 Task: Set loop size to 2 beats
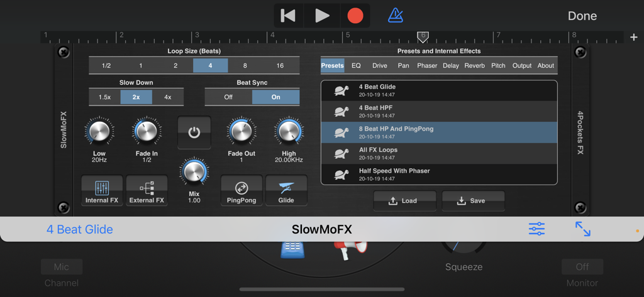coord(175,66)
